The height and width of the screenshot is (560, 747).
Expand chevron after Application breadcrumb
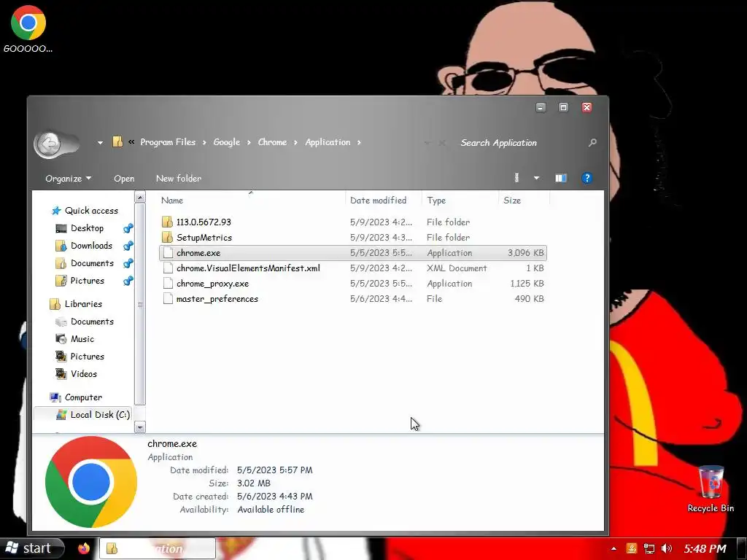point(359,142)
